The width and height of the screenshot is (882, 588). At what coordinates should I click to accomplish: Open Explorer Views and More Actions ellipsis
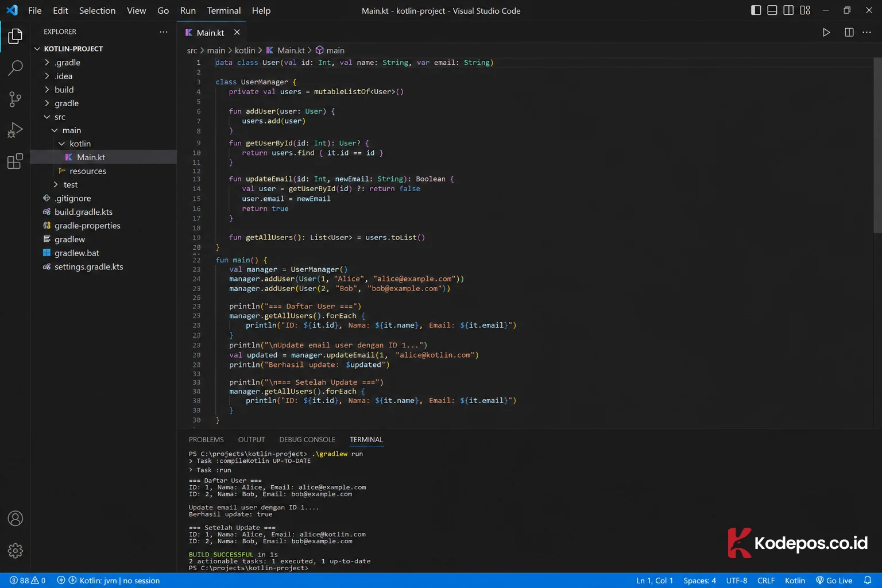(164, 32)
